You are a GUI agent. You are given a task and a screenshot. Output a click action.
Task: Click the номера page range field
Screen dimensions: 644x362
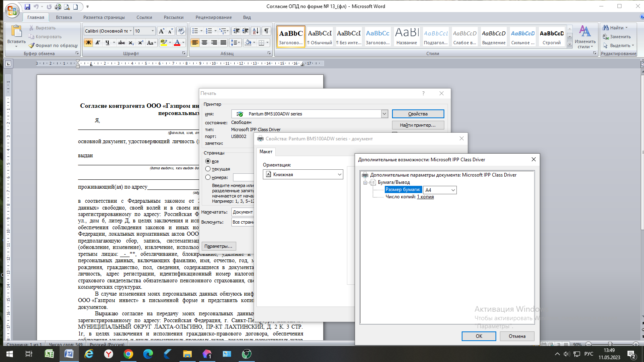244,177
